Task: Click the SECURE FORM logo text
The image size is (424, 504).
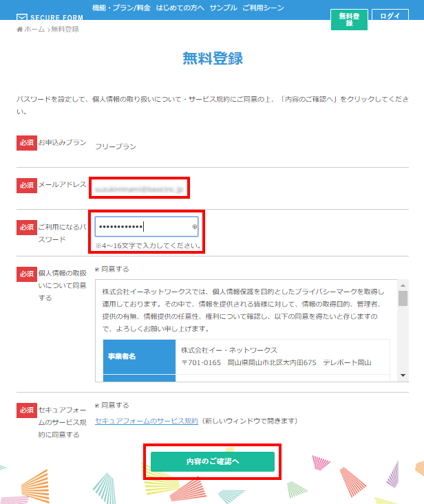Action: coord(56,18)
